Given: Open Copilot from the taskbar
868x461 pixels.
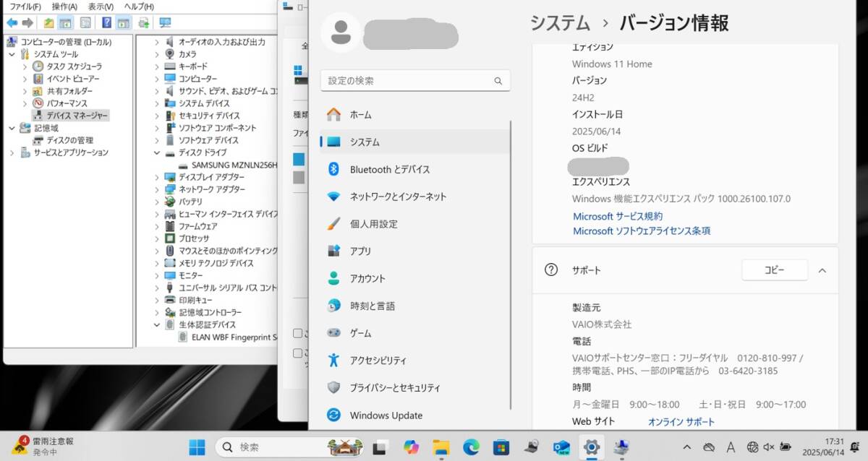Looking at the screenshot, I should (412, 447).
